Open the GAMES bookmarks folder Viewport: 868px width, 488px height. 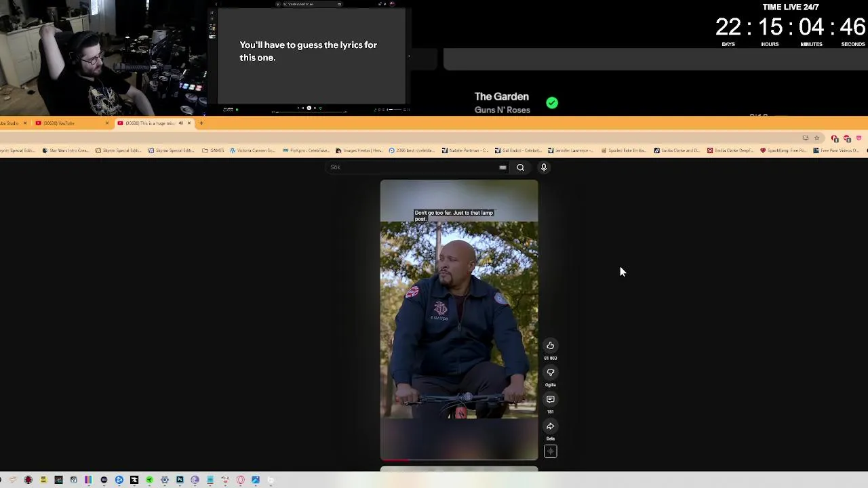coord(214,150)
